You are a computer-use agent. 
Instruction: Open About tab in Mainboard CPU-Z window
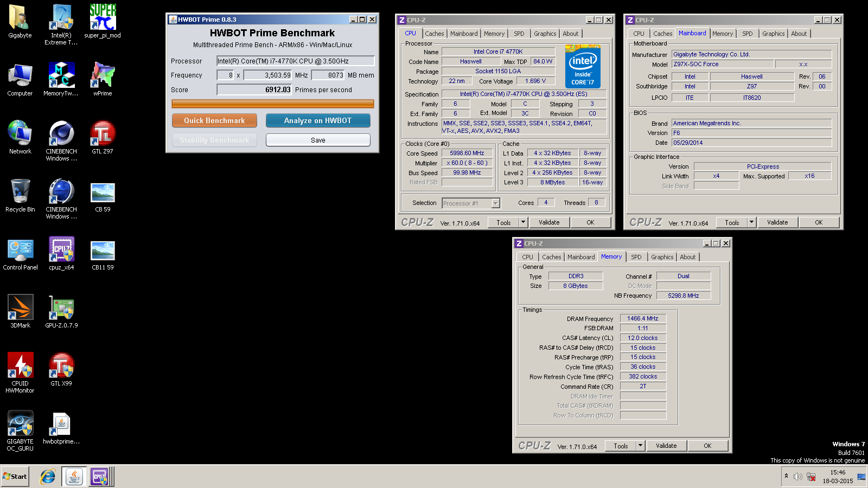coord(799,34)
